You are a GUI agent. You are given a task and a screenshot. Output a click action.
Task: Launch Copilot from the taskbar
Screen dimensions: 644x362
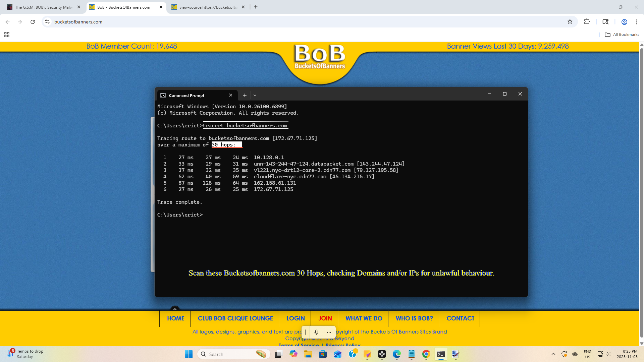tap(293, 354)
